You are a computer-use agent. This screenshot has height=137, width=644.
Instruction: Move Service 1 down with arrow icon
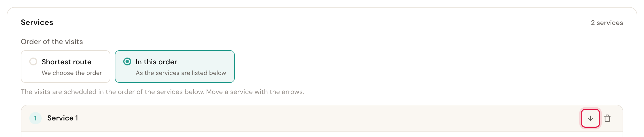(590, 118)
